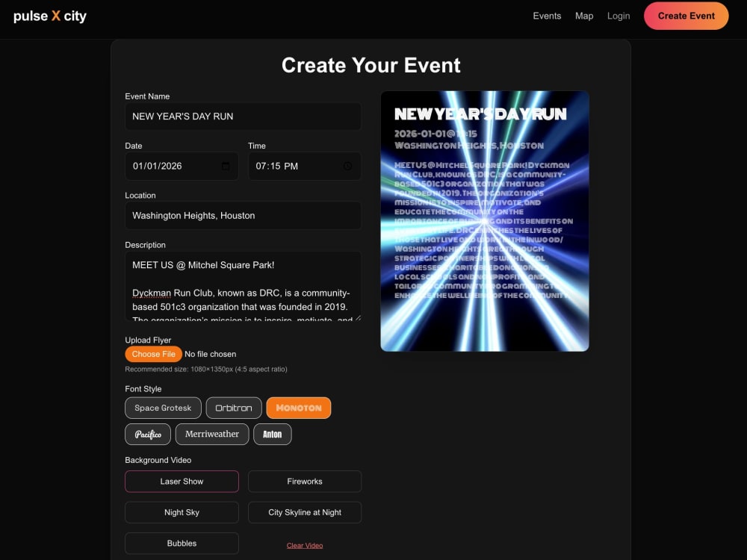The image size is (747, 560).
Task: Choose Night Sky background video
Action: (182, 512)
